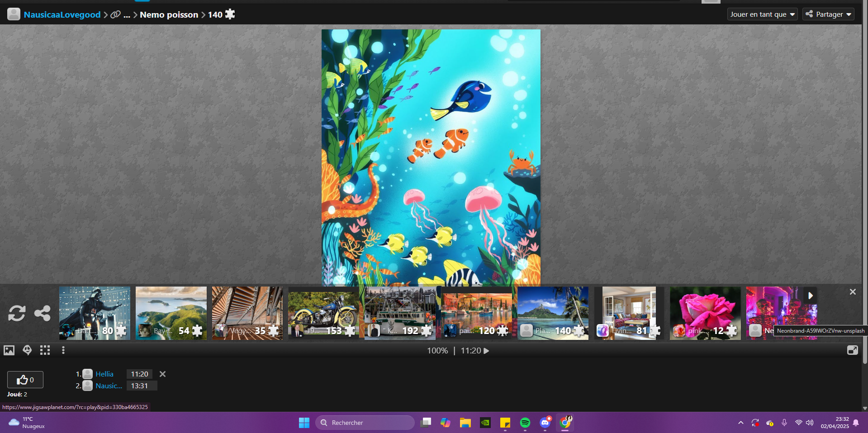Click the microphone tray icon
Screen dimensions: 868x433
point(784,423)
